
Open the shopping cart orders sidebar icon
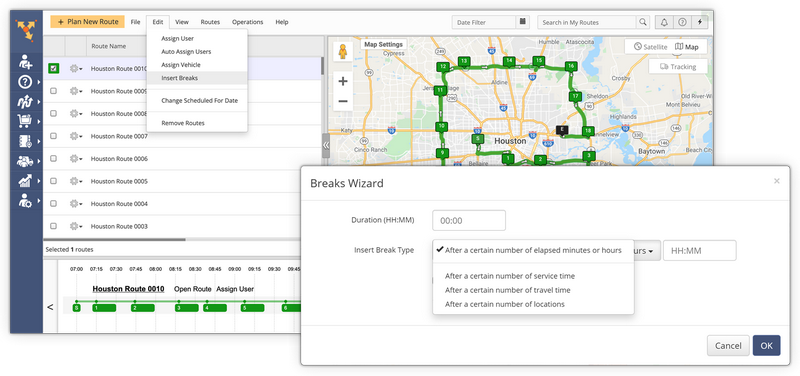pos(26,121)
